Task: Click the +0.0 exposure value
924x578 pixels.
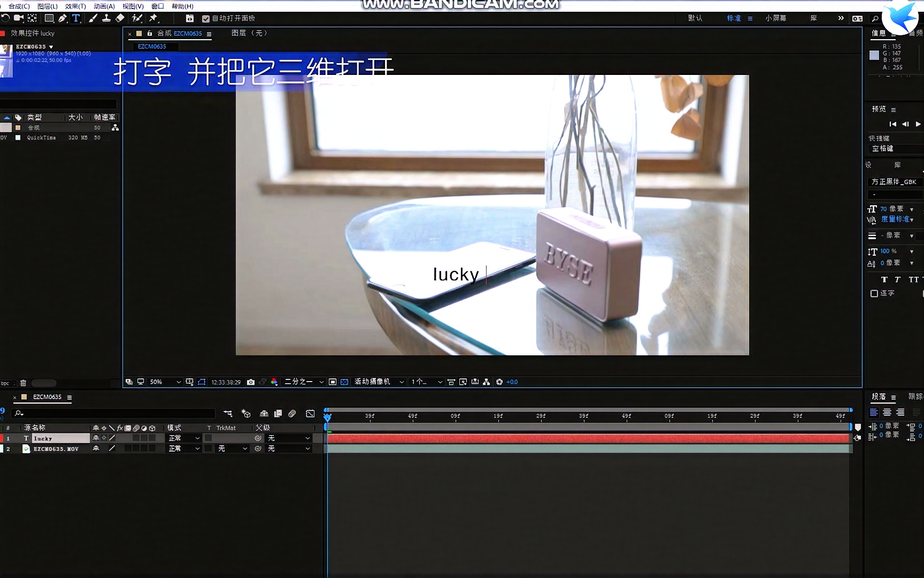Action: (x=512, y=382)
